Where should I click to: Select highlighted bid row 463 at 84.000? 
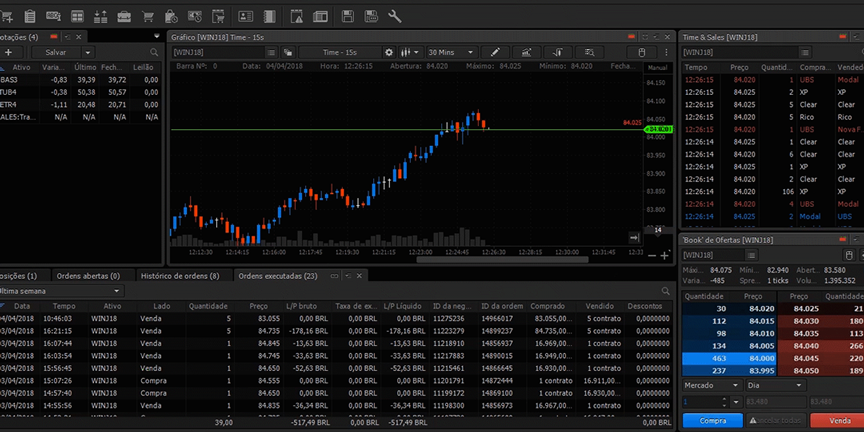tap(729, 359)
